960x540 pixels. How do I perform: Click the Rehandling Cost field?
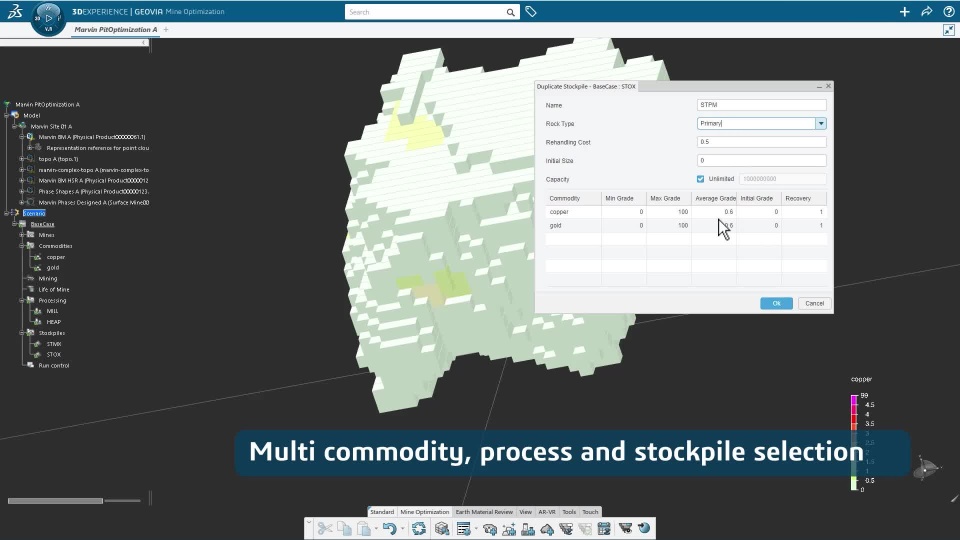click(x=762, y=142)
